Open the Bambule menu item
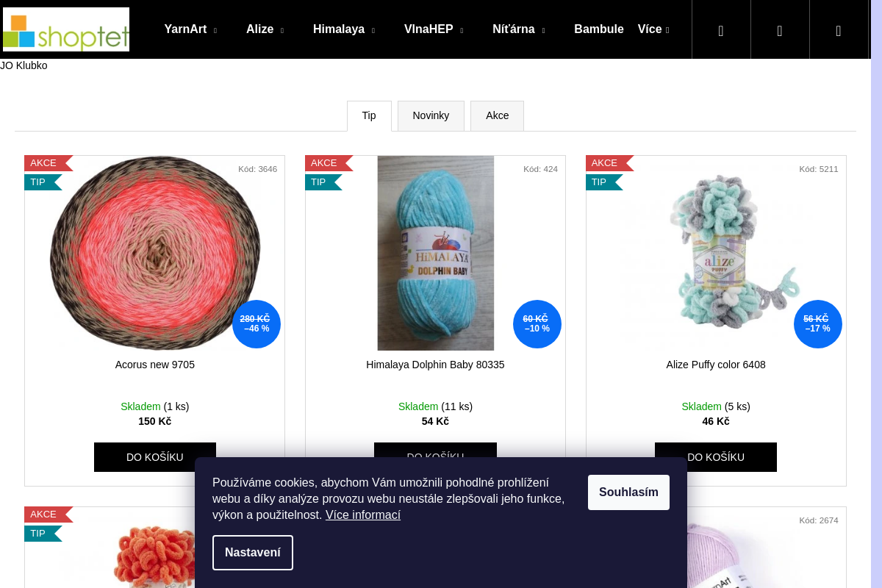The height and width of the screenshot is (588, 882). click(598, 29)
